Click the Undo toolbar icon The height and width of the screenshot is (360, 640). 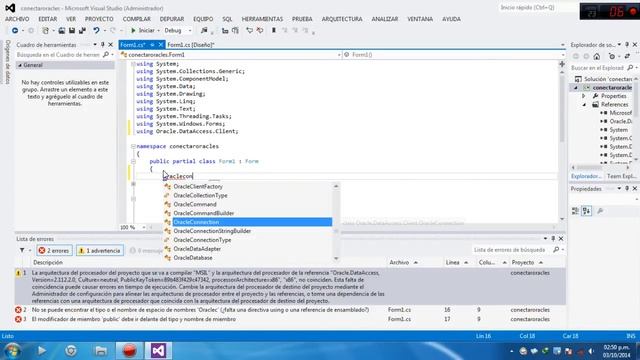(96, 31)
